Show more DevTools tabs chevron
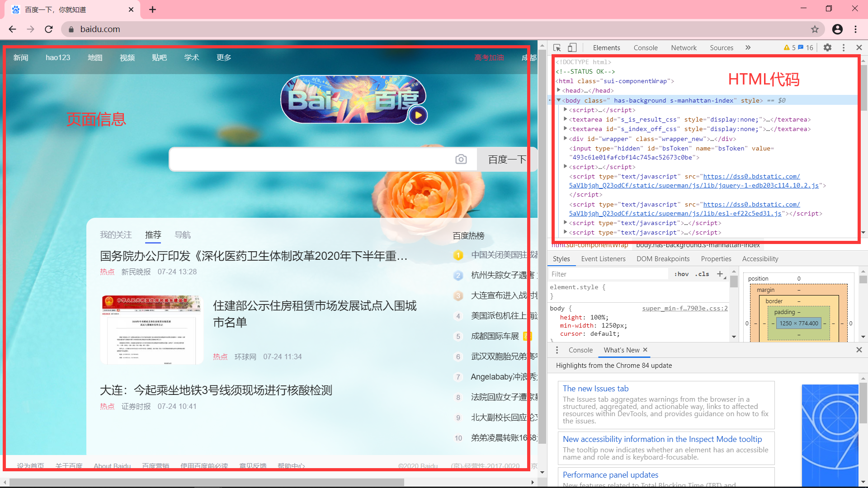868x488 pixels. [x=748, y=47]
